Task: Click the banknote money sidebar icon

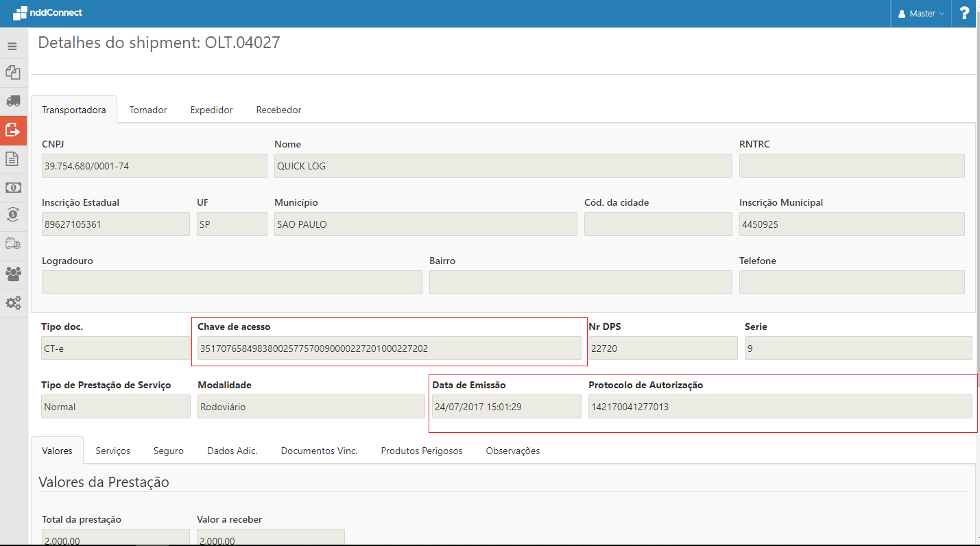Action: pyautogui.click(x=12, y=187)
